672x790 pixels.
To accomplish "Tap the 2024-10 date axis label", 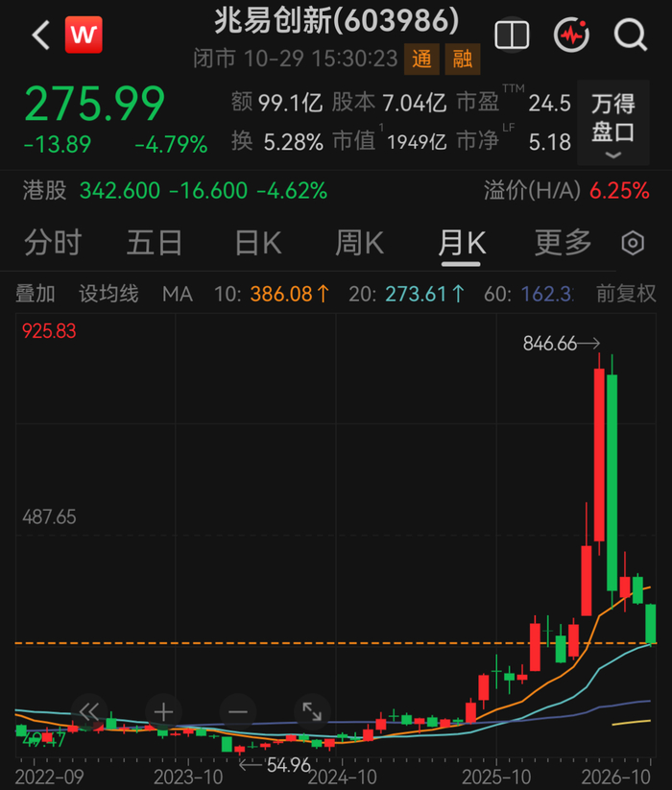I will 343,777.
